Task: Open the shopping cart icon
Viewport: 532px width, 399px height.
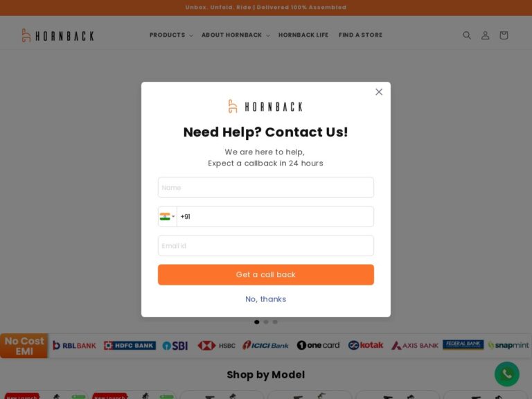Action: 504,35
